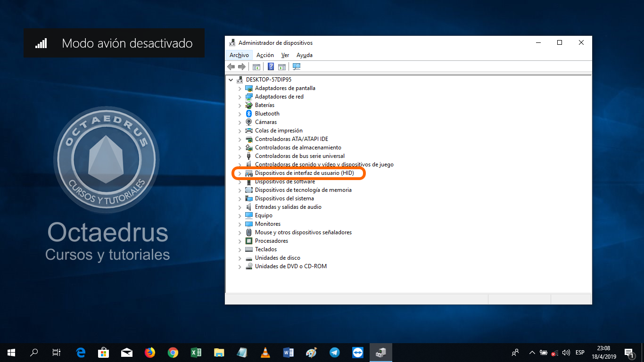This screenshot has height=362, width=644.
Task: Click the Teclados keyboard icon
Action: click(x=249, y=249)
